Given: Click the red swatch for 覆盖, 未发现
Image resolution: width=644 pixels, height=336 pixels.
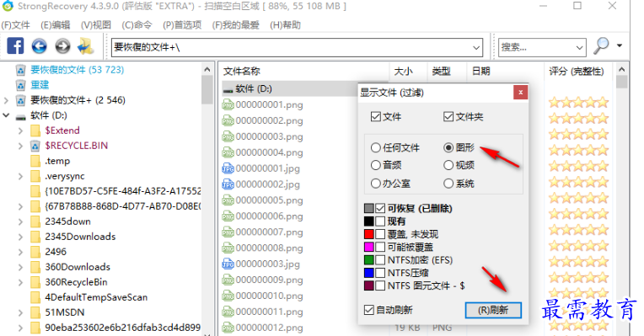Looking at the screenshot, I should pos(369,234).
